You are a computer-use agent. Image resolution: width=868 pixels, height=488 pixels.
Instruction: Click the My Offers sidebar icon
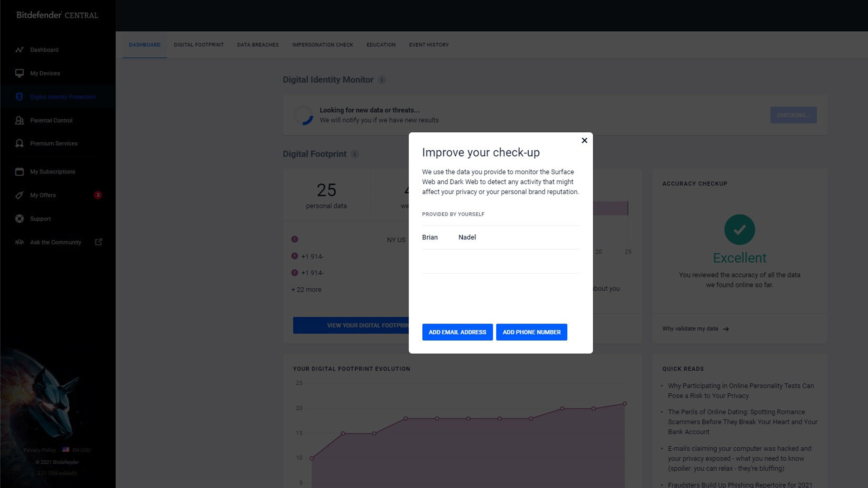click(20, 195)
